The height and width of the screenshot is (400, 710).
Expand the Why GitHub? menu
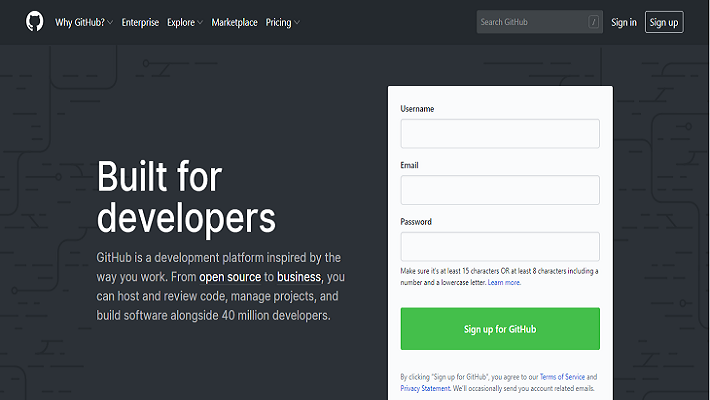click(x=84, y=22)
